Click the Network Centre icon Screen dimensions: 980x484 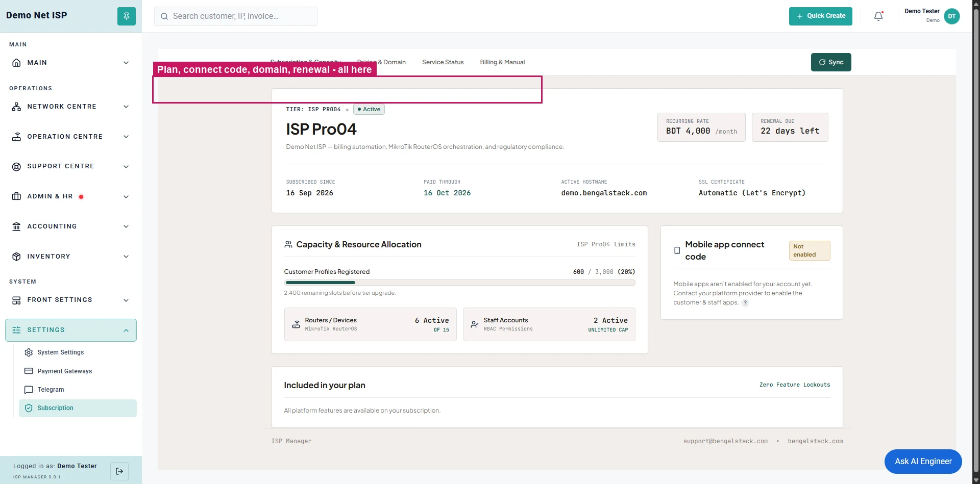(16, 107)
